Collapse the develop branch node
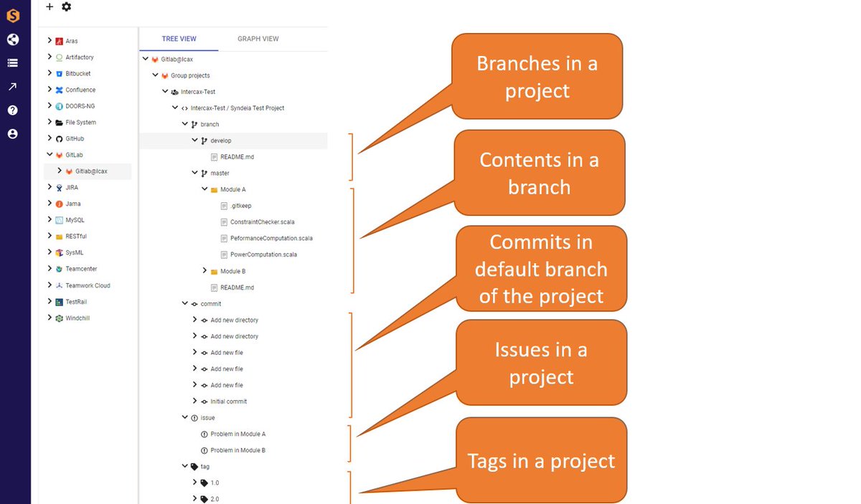The image size is (861, 504). click(x=194, y=141)
